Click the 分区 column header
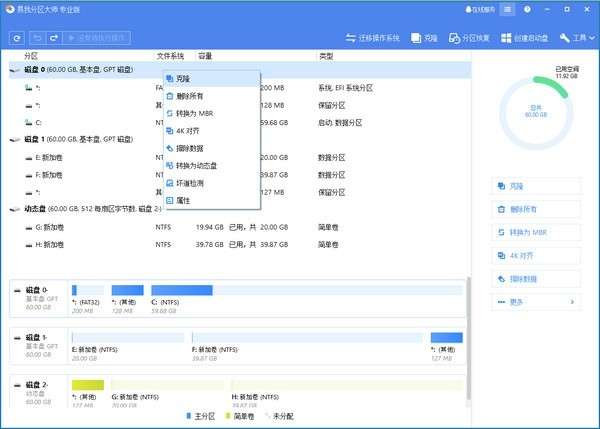600x429 pixels. [x=31, y=56]
